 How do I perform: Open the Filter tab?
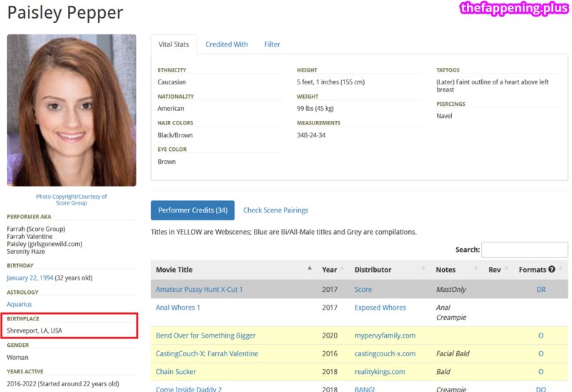point(272,44)
